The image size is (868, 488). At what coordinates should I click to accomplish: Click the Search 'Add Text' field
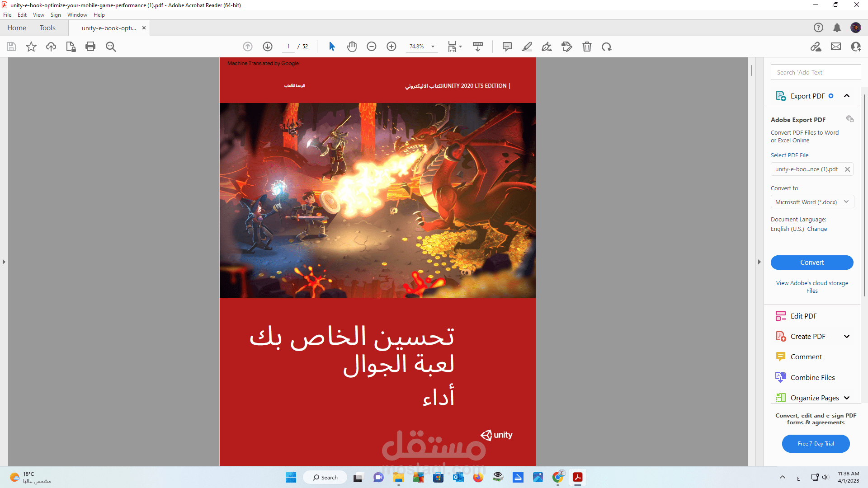point(816,72)
